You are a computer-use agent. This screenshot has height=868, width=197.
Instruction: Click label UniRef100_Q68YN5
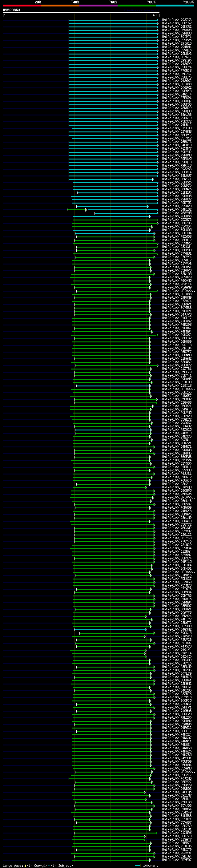tap(177, 213)
